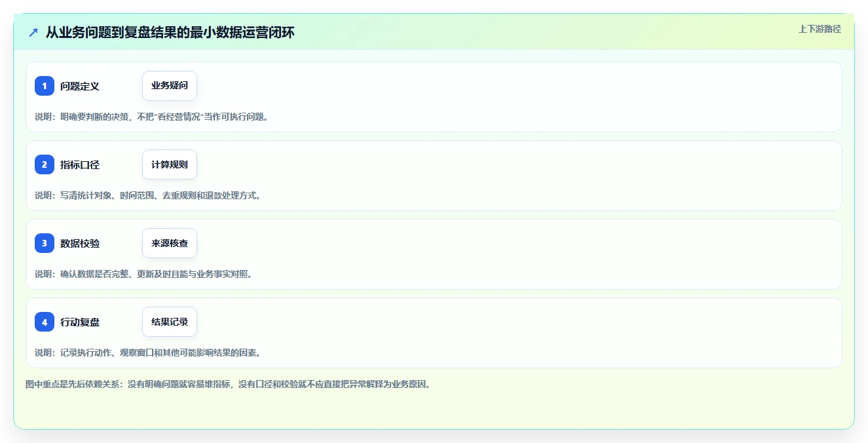Click the 指标口径 step heading
Viewport: 868px width, 443px height.
[x=80, y=164]
